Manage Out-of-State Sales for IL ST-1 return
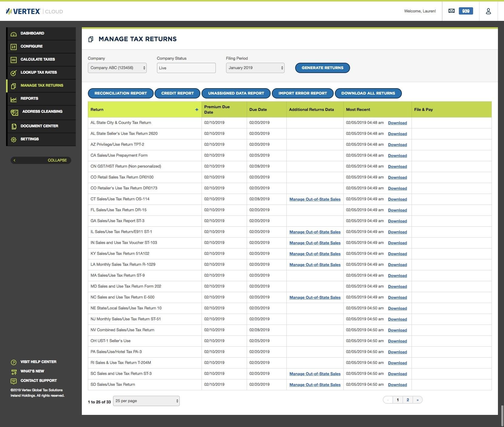504x427 pixels. coord(315,232)
